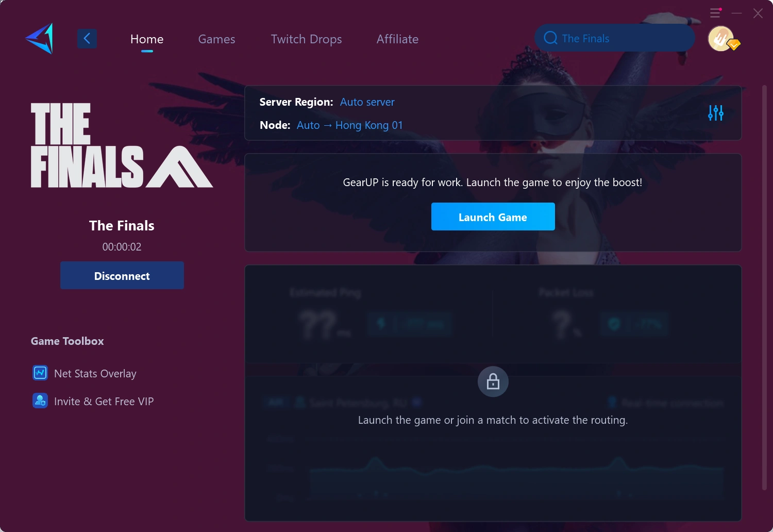Click the lock icon on routing panel
The width and height of the screenshot is (773, 532).
click(x=493, y=381)
